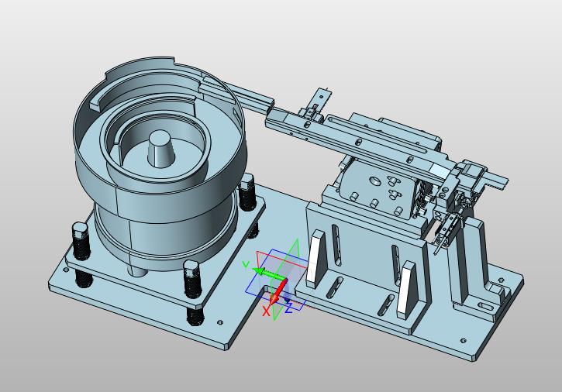Click the blue Z label on the triad
Viewport: 562px width, 392px height.
point(289,308)
